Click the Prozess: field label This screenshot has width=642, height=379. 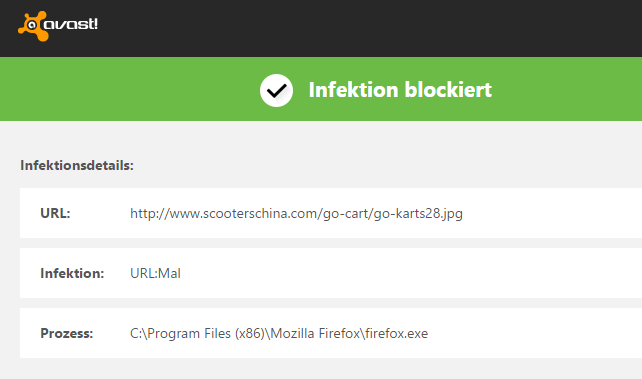pyautogui.click(x=67, y=333)
